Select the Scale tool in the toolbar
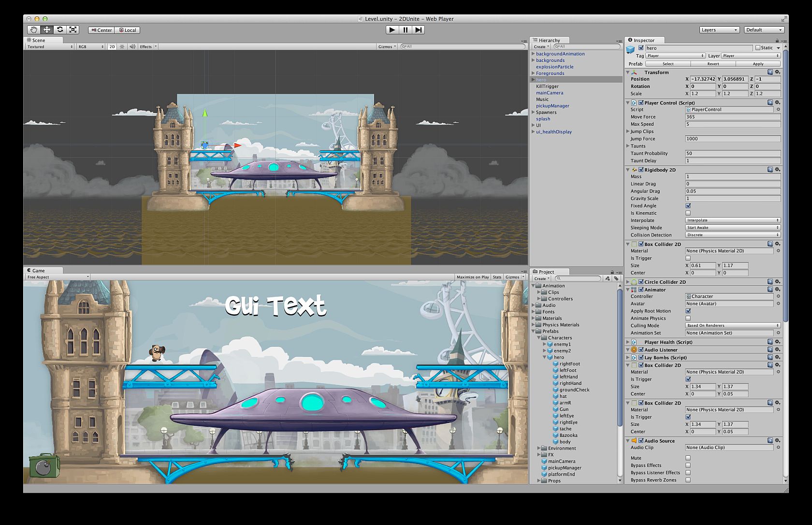The height and width of the screenshot is (525, 812). point(73,30)
